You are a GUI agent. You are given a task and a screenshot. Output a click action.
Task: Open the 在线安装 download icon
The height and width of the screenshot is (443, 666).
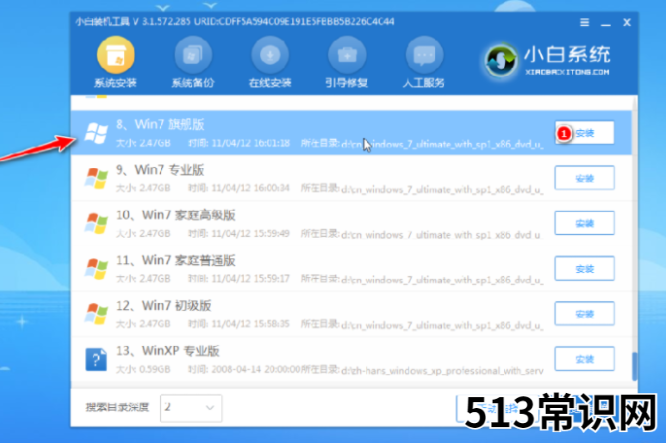[x=270, y=55]
